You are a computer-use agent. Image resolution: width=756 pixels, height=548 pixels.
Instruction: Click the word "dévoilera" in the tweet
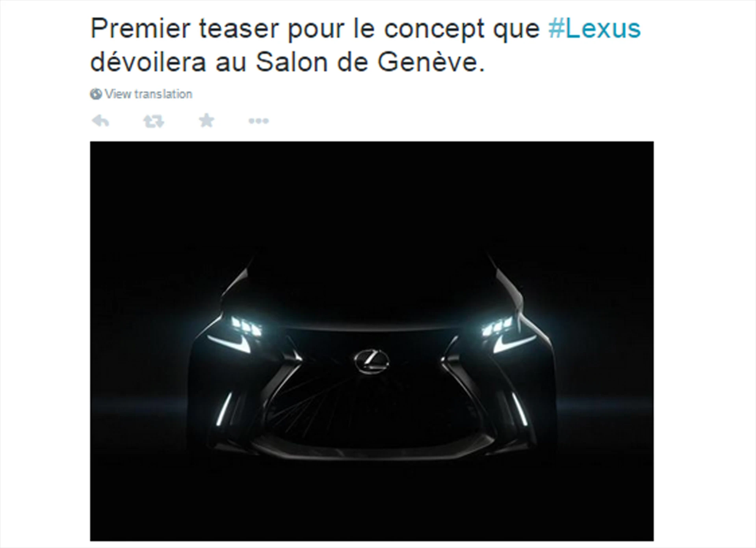[148, 62]
